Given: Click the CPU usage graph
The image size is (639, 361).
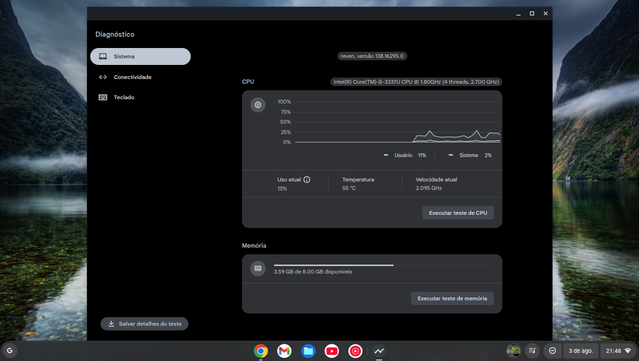Looking at the screenshot, I should [397, 122].
